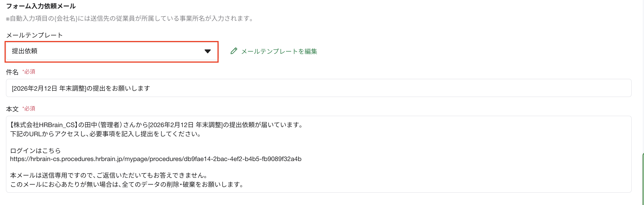Click the login URL in the email body

pyautogui.click(x=156, y=159)
